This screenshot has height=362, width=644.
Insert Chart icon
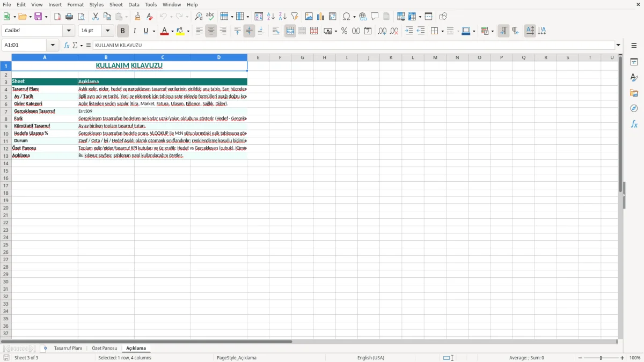click(320, 17)
